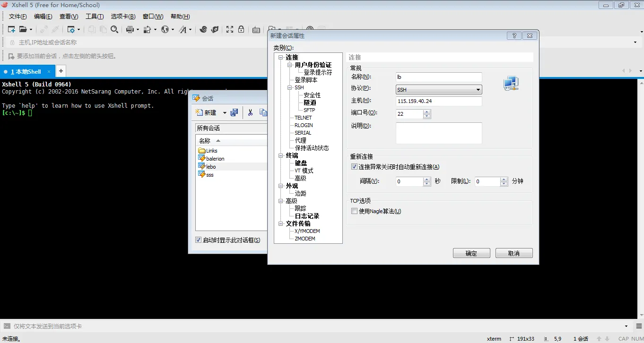Open the 选项卡(B) menu
Screen dimensions: 644x343
(123, 17)
